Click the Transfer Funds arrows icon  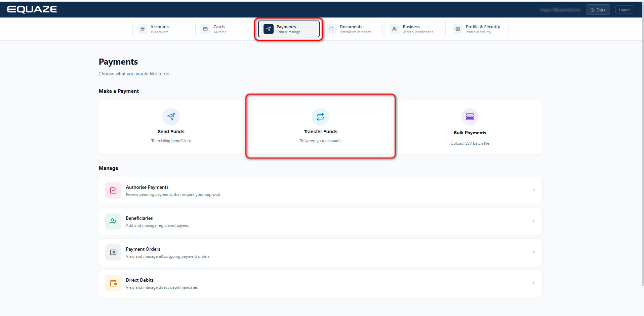coord(320,117)
